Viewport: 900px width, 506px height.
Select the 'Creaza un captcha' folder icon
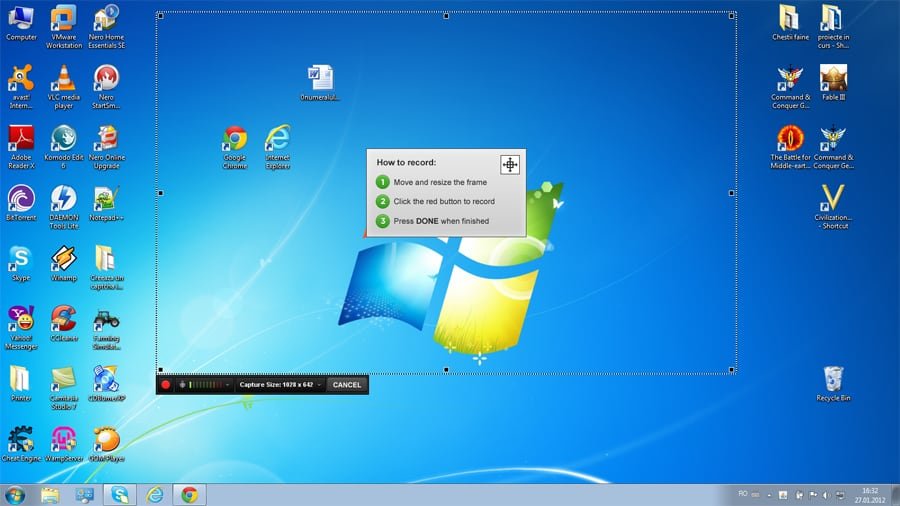coord(106,268)
